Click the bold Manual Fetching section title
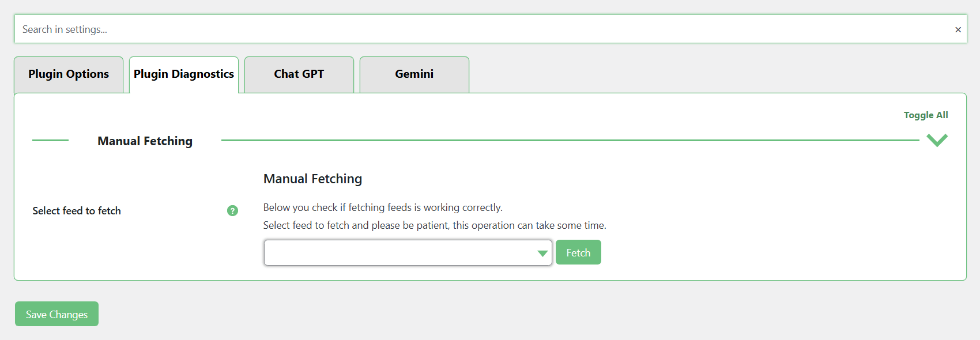 (145, 141)
